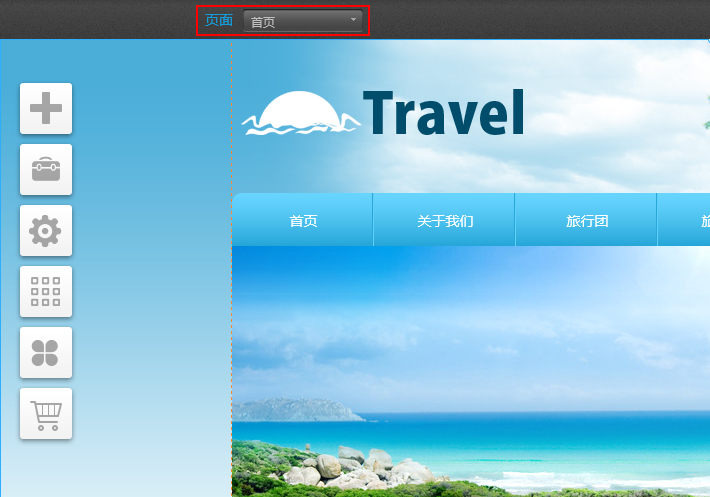Click the distant island in banner photo
Screen dimensions: 710x497
coord(300,410)
